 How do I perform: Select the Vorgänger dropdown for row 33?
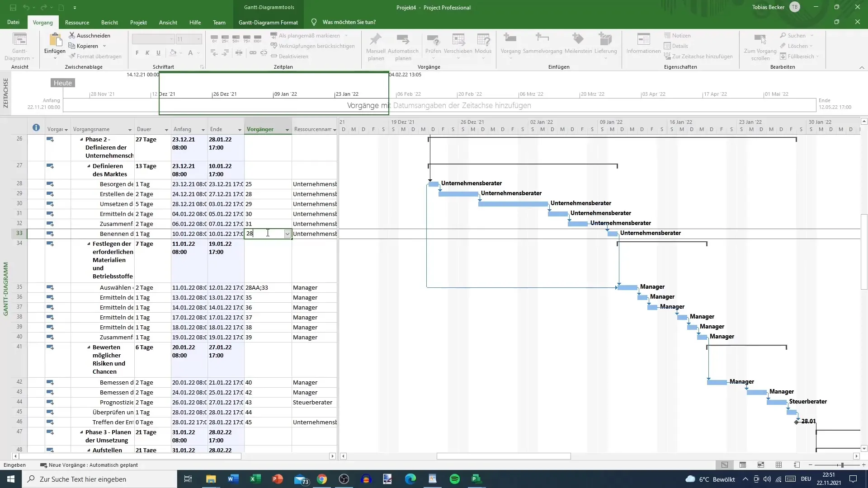[288, 234]
